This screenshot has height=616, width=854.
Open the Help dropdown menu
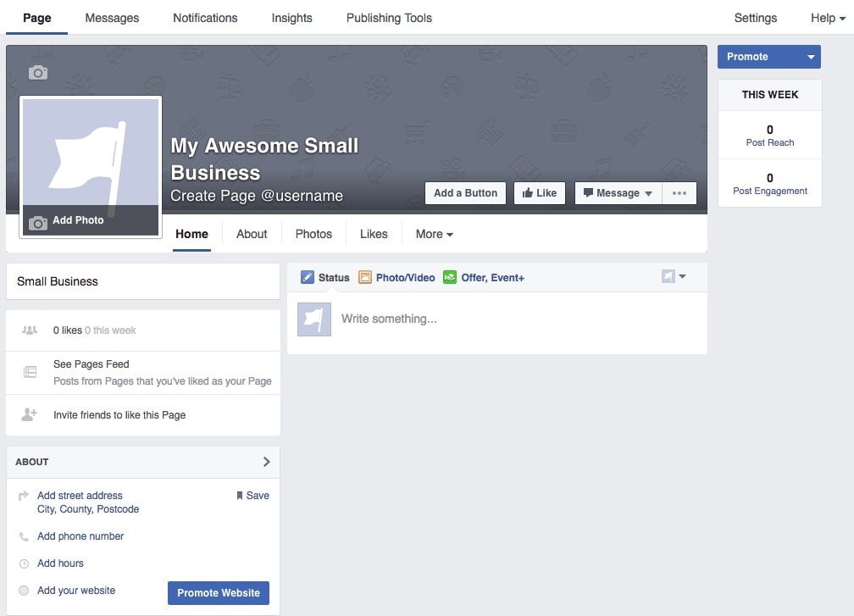pos(828,18)
